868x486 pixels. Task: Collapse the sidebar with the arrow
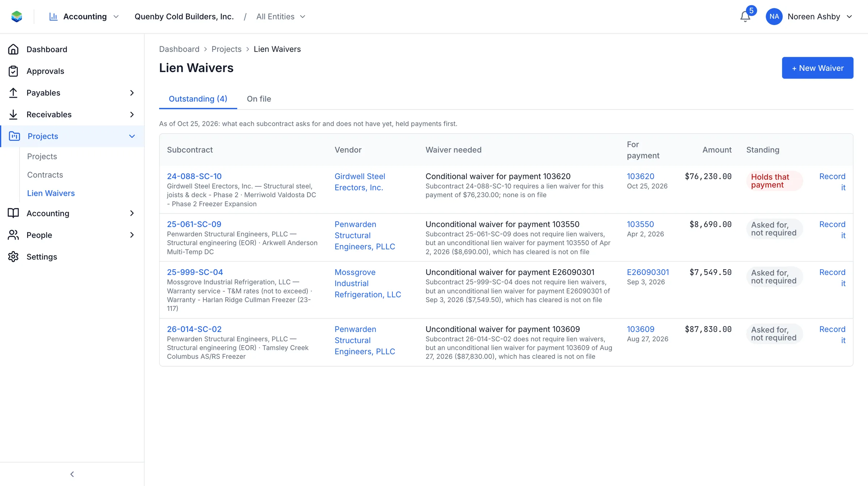(72, 474)
